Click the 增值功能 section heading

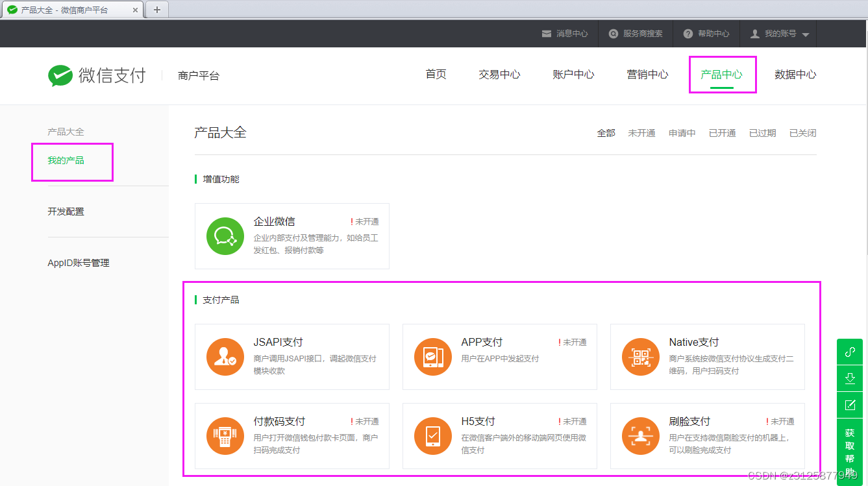point(221,179)
